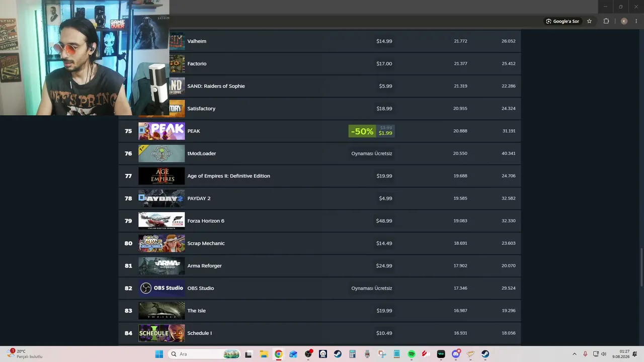Open the weather widget showing 20°C
This screenshot has height=362, width=644.
(x=25, y=354)
